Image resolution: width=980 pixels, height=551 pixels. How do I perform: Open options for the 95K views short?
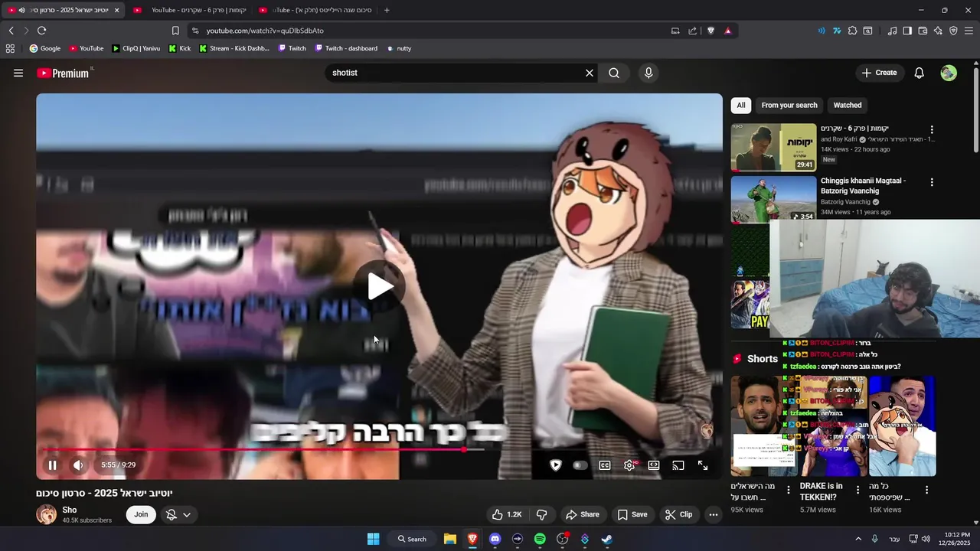click(x=789, y=490)
